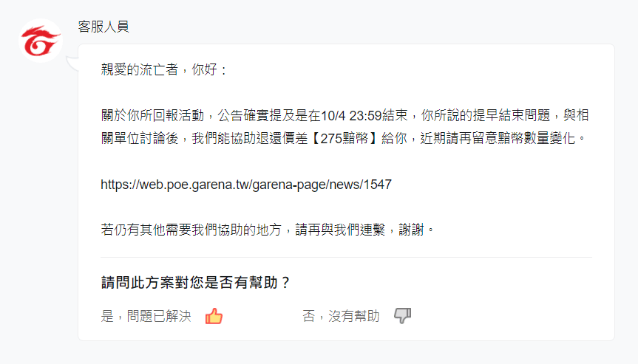Image resolution: width=638 pixels, height=364 pixels.
Task: Click the greeting line 親愛的流亡者
Action: click(139, 69)
